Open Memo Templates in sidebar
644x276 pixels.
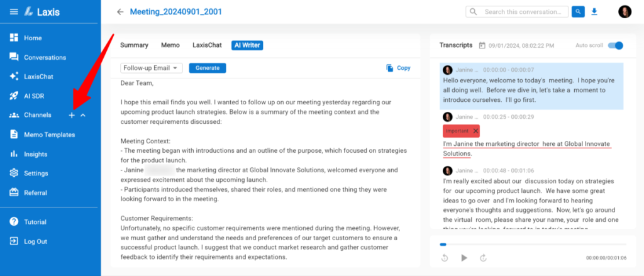(49, 135)
